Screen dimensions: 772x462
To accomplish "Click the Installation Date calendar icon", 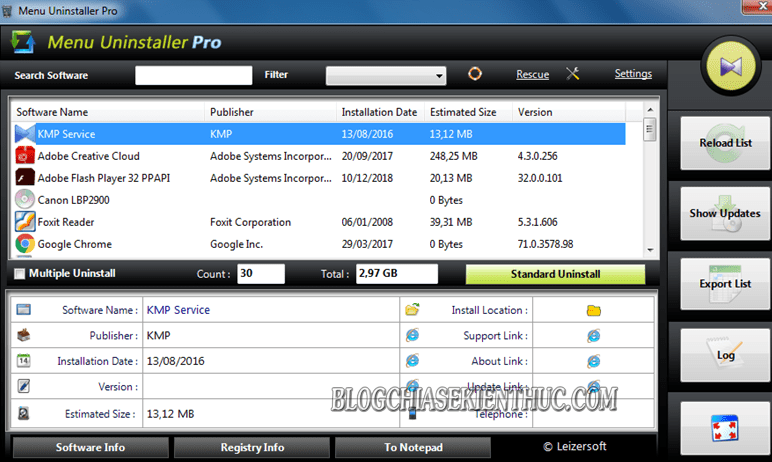I will point(24,361).
